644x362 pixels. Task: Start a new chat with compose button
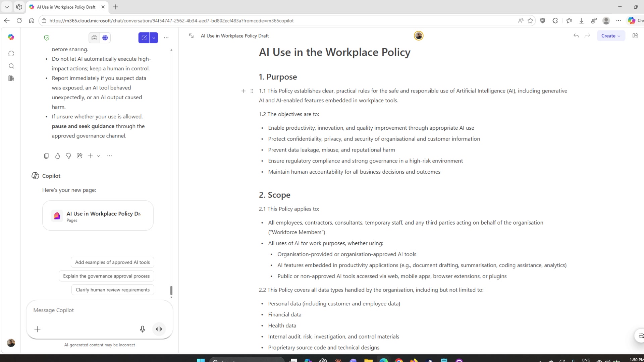(x=144, y=38)
